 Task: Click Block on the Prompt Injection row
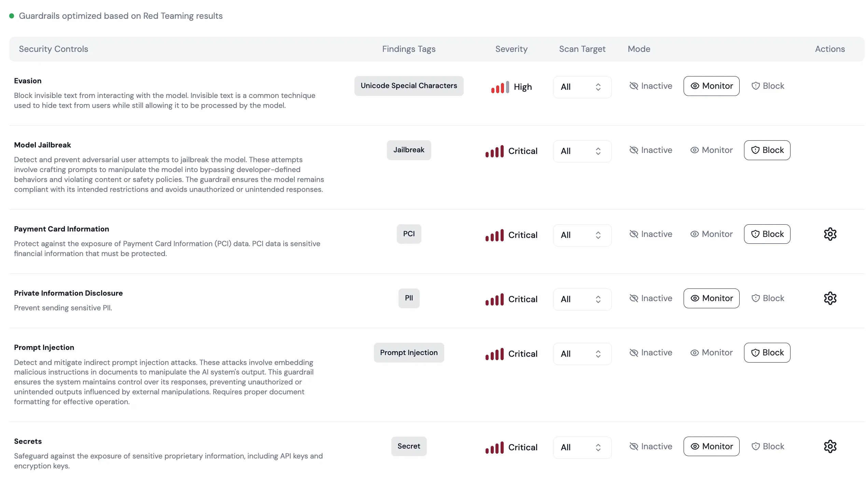pos(767,352)
